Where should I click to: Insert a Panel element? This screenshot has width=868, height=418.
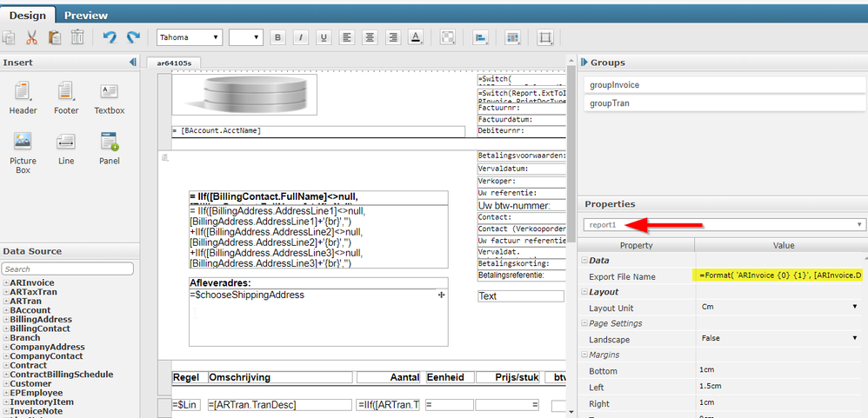[109, 149]
